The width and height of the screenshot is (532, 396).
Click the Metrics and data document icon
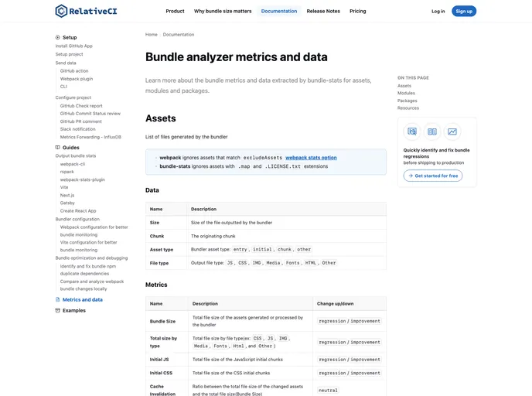click(58, 299)
